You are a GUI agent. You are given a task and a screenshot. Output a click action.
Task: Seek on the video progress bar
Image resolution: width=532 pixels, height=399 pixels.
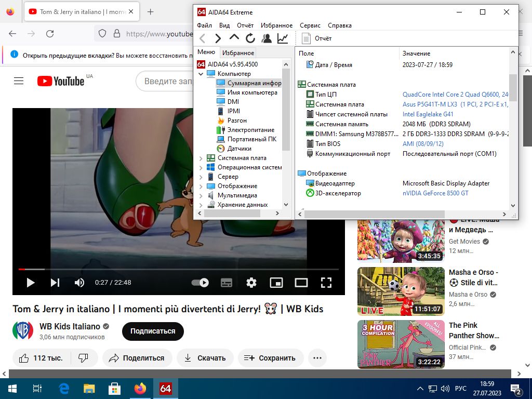tap(179, 270)
